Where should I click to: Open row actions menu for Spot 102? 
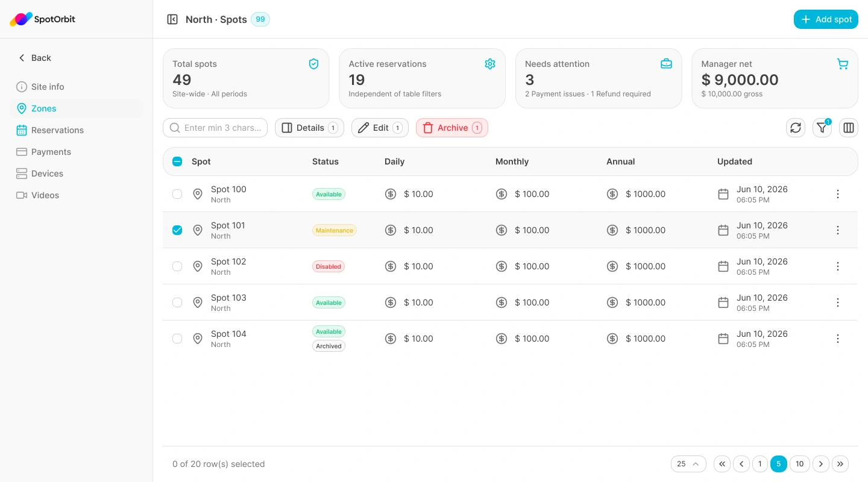[838, 266]
